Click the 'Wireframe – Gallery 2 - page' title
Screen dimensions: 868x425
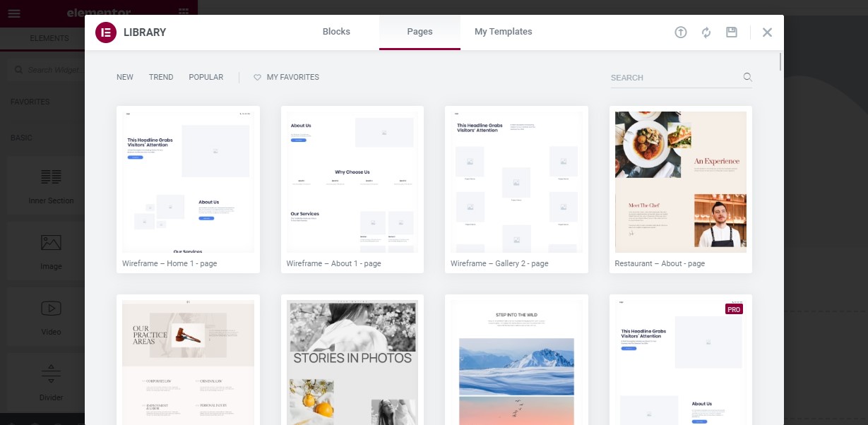pyautogui.click(x=500, y=263)
